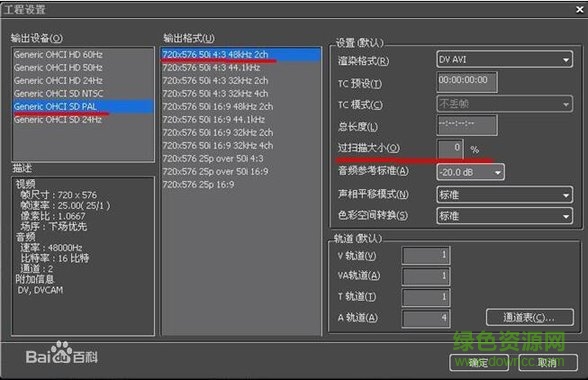
Task: Select Generic OHCI SD PAL device
Action: tap(83, 107)
